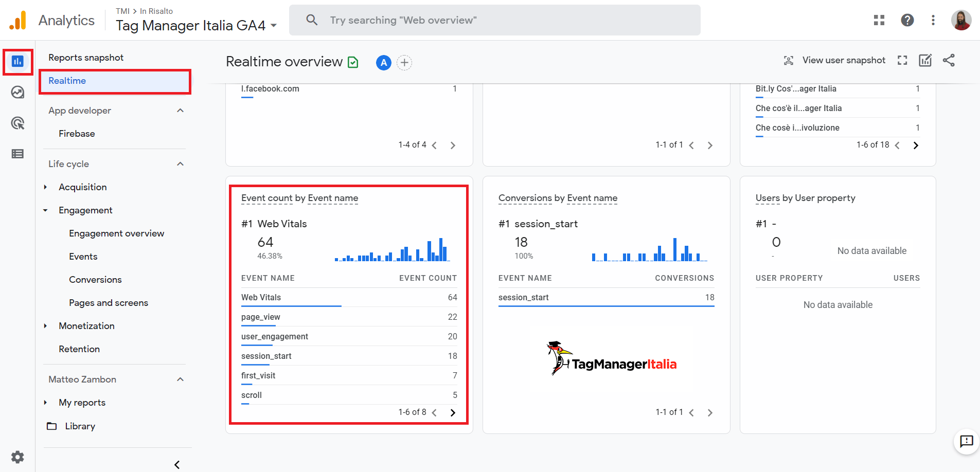The image size is (980, 472).
Task: Go to next page of Conversions card
Action: point(710,413)
